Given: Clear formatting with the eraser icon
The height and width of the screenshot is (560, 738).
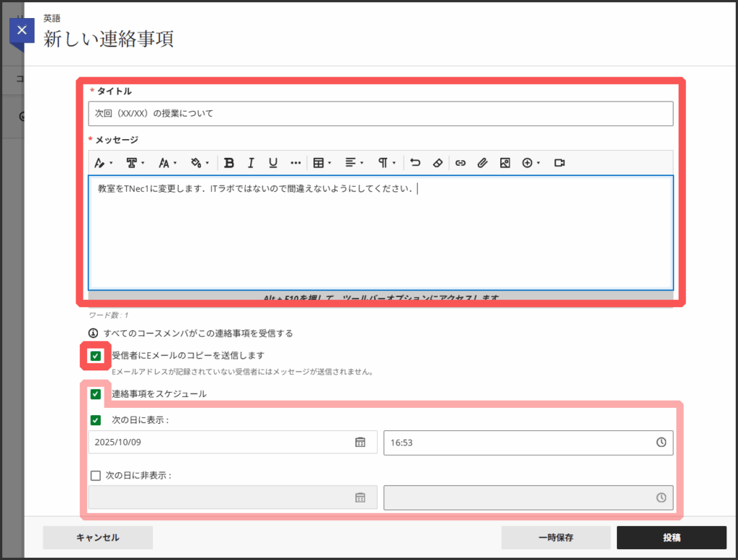Looking at the screenshot, I should [x=437, y=163].
